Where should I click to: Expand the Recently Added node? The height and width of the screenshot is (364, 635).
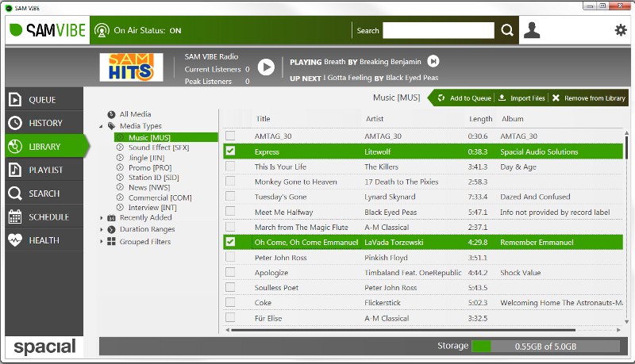tap(102, 218)
